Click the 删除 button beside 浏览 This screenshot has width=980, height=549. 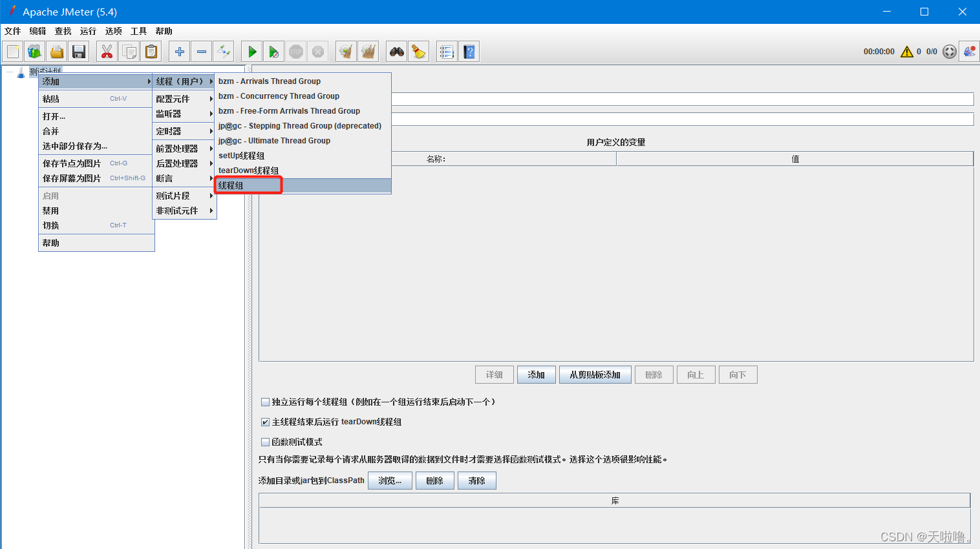pyautogui.click(x=435, y=481)
